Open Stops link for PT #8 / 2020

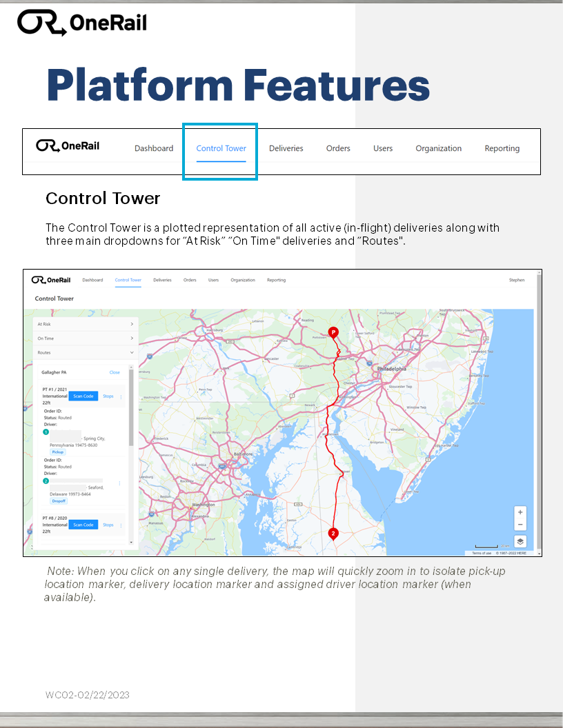pyautogui.click(x=108, y=525)
